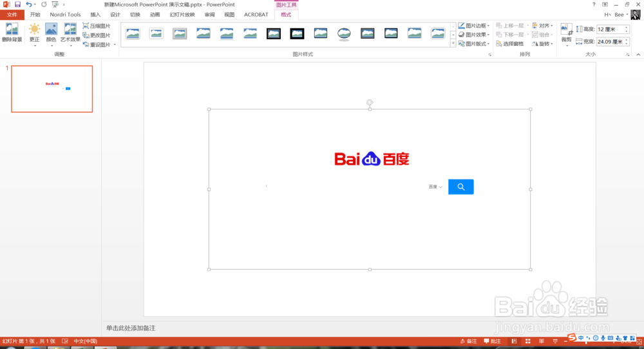Expand the picture styles gallery More arrow
The image size is (644, 349).
[x=453, y=44]
